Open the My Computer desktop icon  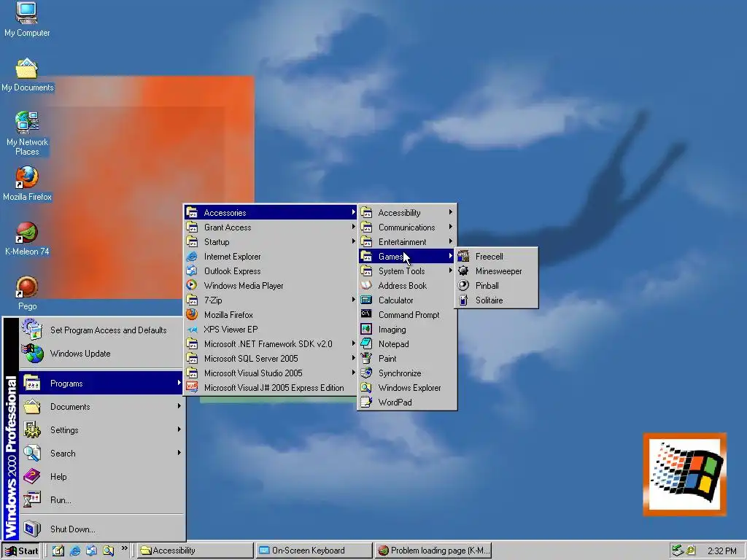(x=27, y=19)
